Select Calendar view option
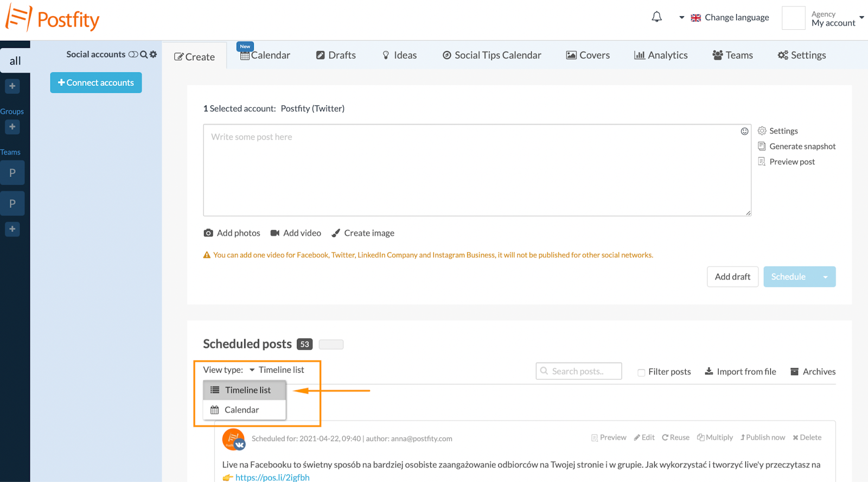This screenshot has height=482, width=868. pos(244,410)
